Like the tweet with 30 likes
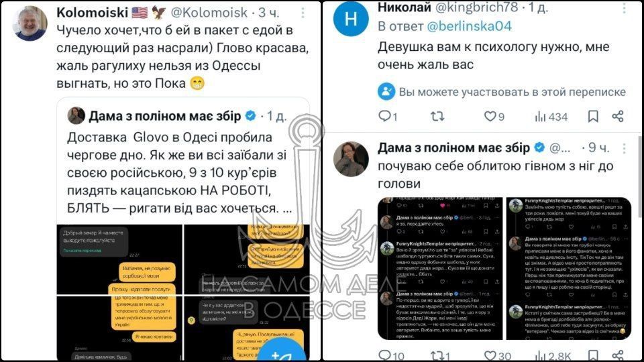The height and width of the screenshot is (362, 644). (x=497, y=356)
